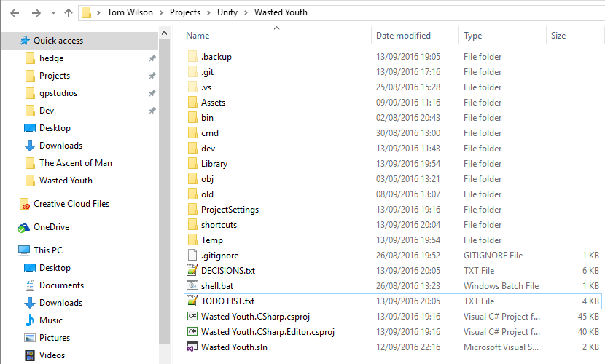Click the navigation pane scrollbar thumb
Image resolution: width=605 pixels, height=364 pixels.
point(164,191)
